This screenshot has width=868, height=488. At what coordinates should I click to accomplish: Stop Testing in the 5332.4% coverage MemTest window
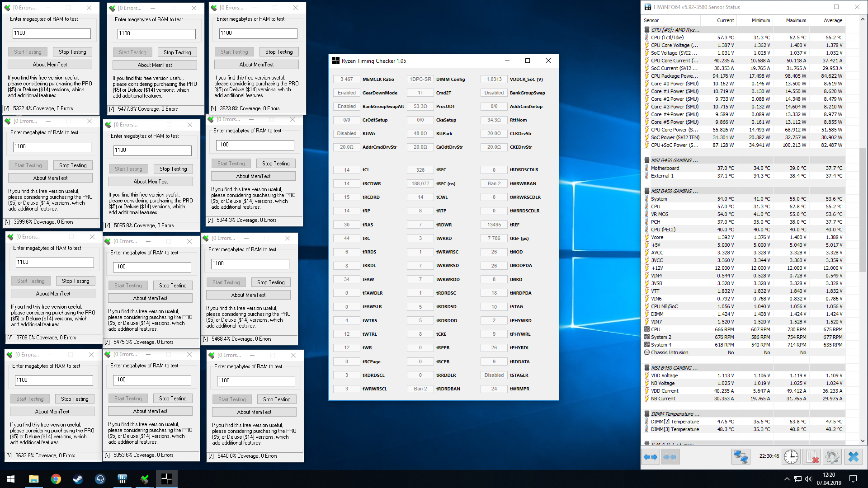coord(72,52)
